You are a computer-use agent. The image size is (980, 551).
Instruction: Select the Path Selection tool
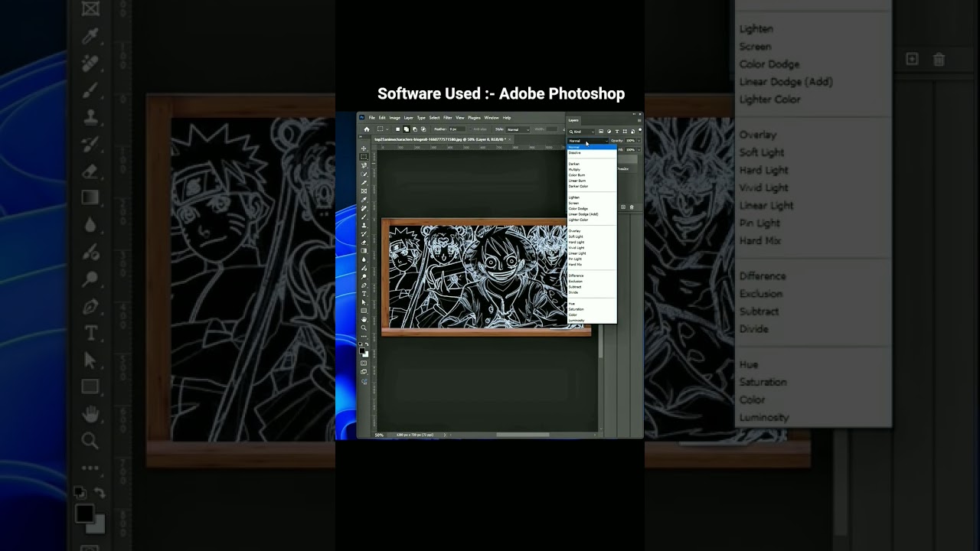[364, 302]
